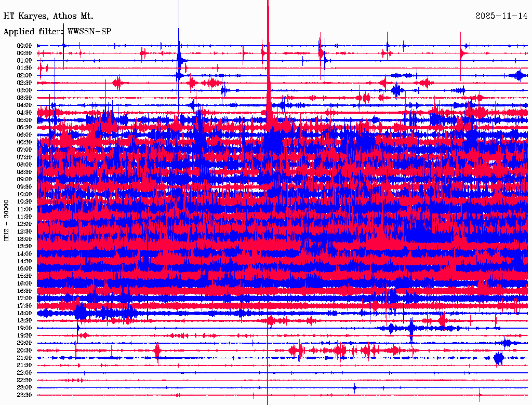Select the '19:00' time label

coord(24,328)
